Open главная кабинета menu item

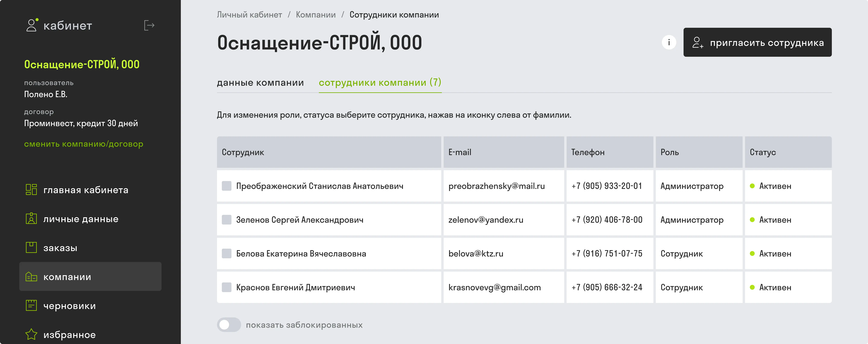pyautogui.click(x=90, y=190)
